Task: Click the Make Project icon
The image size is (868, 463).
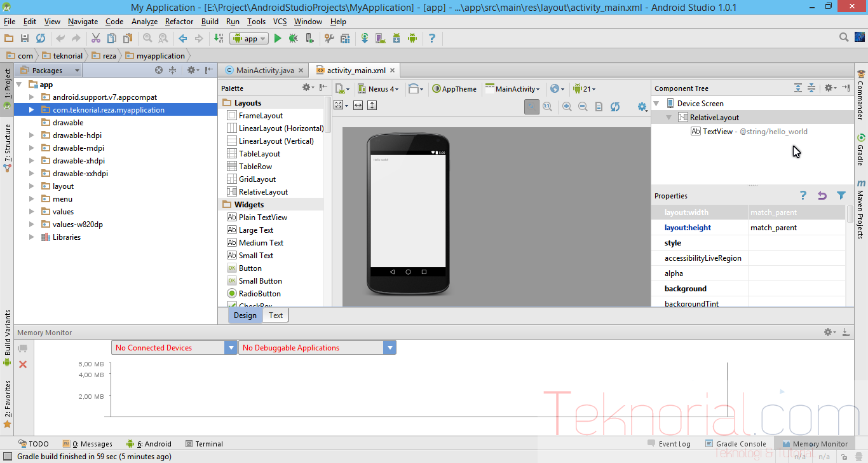Action: [218, 39]
